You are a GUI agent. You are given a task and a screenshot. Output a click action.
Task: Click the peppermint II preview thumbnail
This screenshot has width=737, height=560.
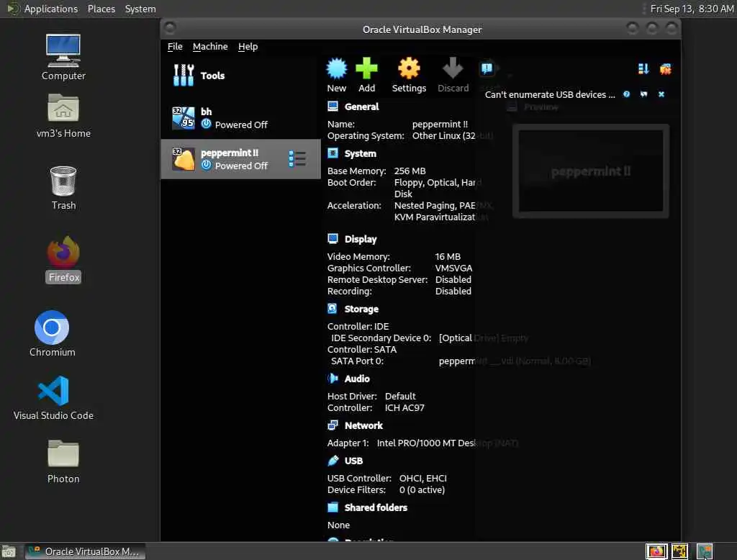[x=590, y=171]
